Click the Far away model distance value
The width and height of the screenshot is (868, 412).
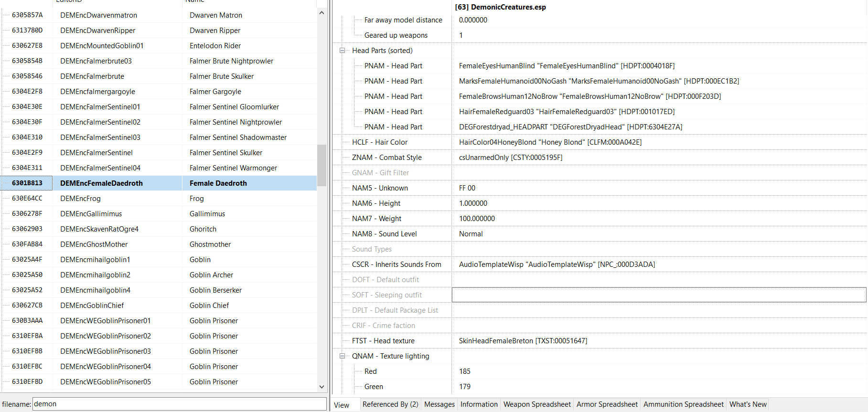[x=473, y=20]
